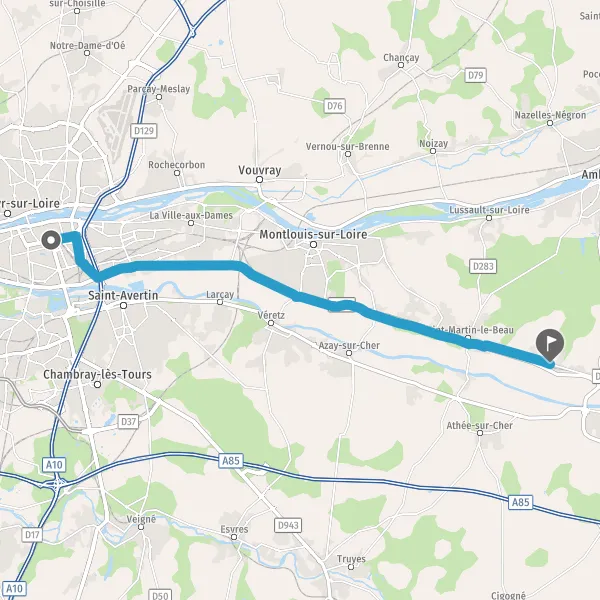
Task: Click the route start circle marker
Action: [x=51, y=240]
